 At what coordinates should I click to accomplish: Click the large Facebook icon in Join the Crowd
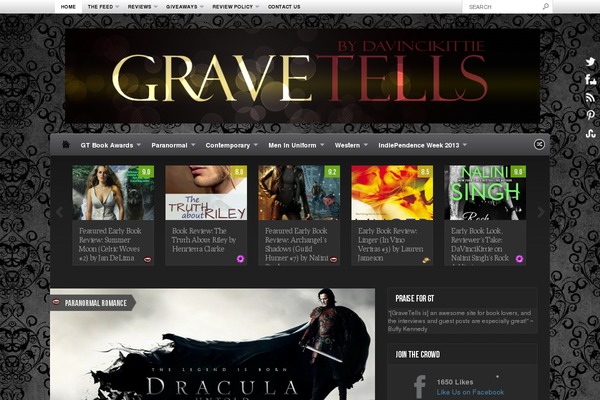pos(419,387)
